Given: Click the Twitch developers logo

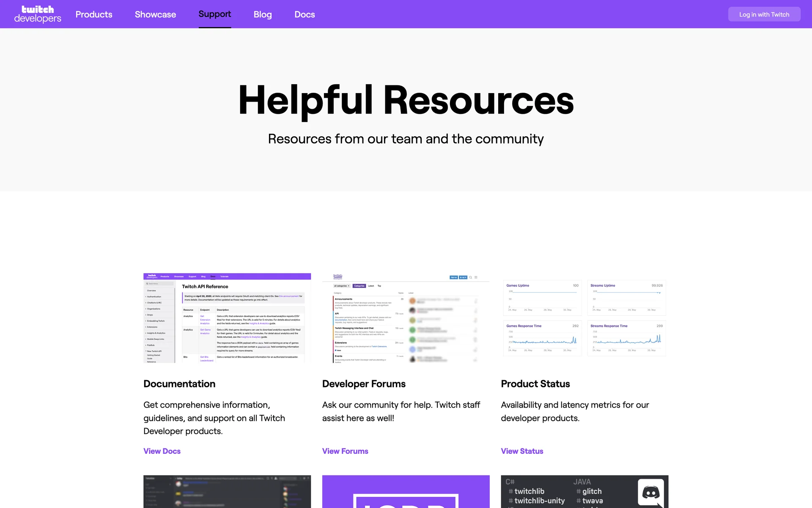Looking at the screenshot, I should (38, 14).
